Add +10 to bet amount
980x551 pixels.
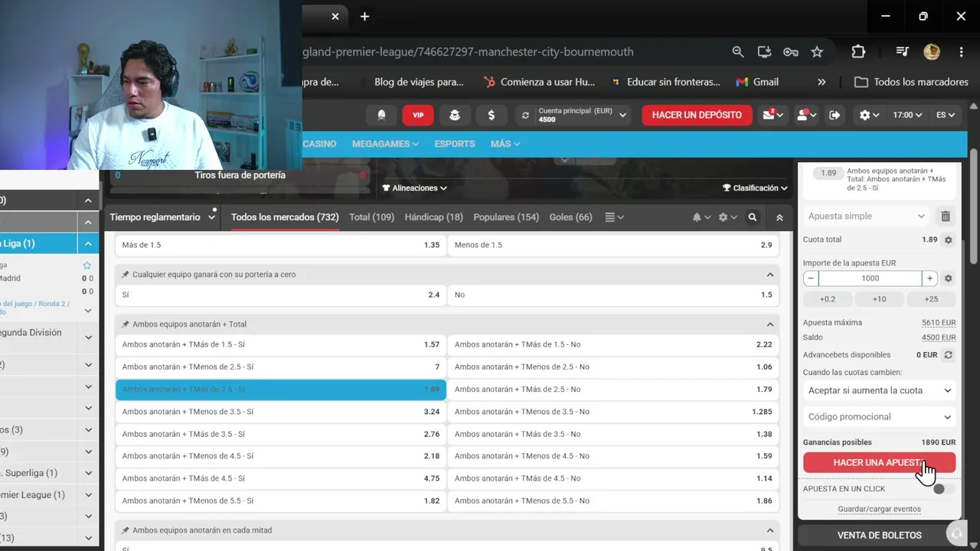coord(879,299)
